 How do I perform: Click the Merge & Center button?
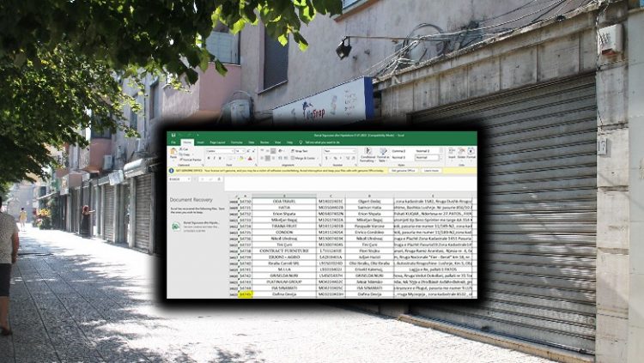[304, 158]
